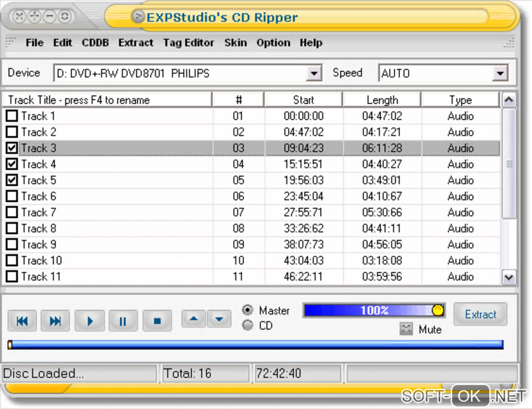Viewport: 532px width, 409px height.
Task: Sort by Track Title column header
Action: tap(107, 100)
